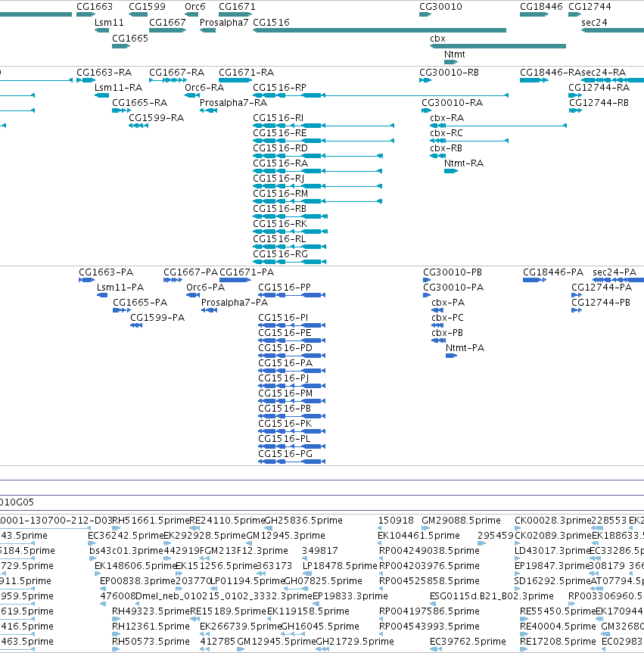Select EST RH12361.5prime

tap(151, 627)
